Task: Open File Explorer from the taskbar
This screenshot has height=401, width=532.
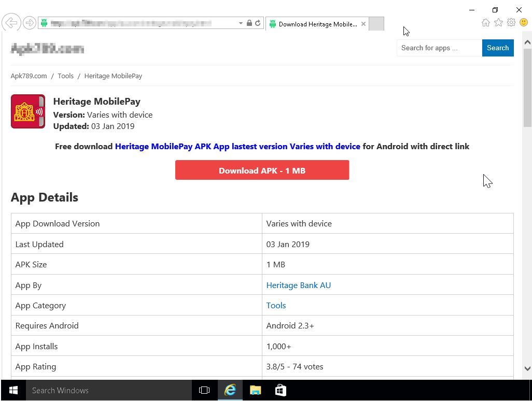Action: [x=256, y=390]
